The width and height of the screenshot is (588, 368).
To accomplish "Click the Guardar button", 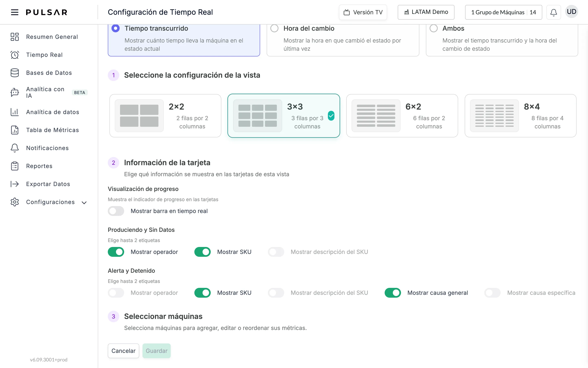I will 156,351.
